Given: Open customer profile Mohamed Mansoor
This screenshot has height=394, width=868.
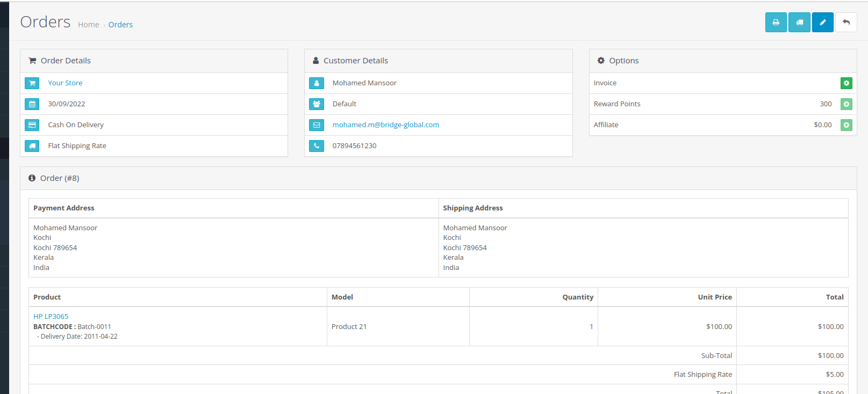Looking at the screenshot, I should coord(364,83).
